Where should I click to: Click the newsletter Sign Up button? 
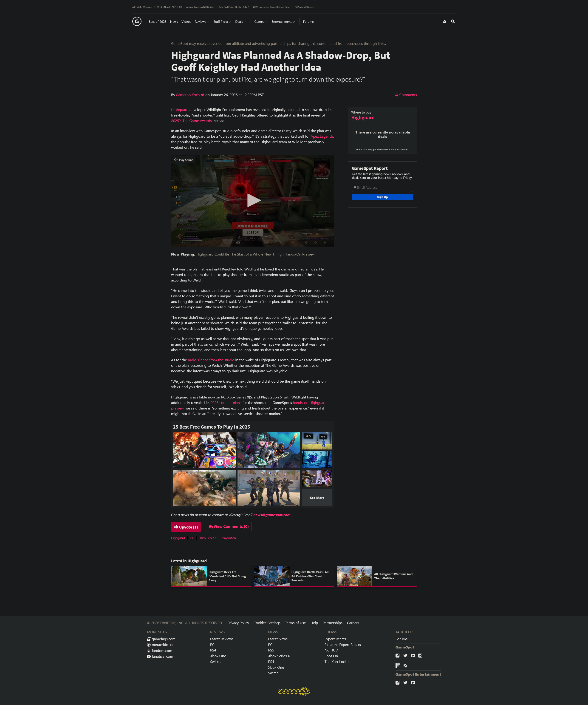pos(382,197)
